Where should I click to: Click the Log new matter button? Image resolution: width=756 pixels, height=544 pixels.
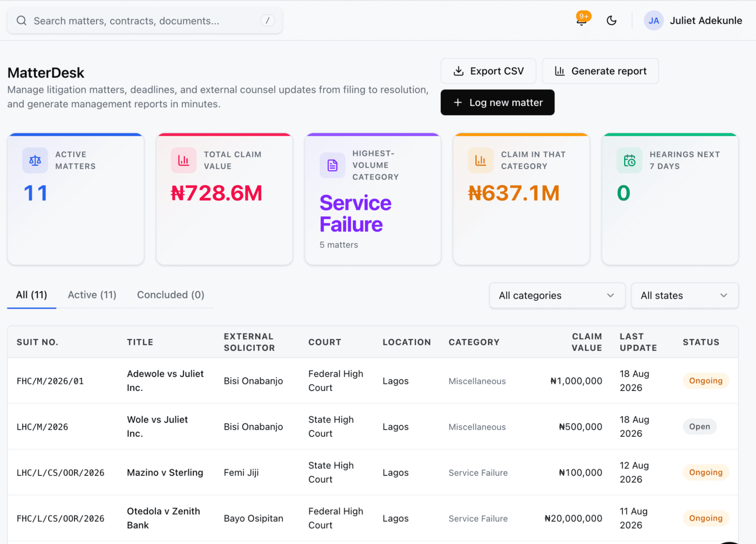tap(498, 102)
